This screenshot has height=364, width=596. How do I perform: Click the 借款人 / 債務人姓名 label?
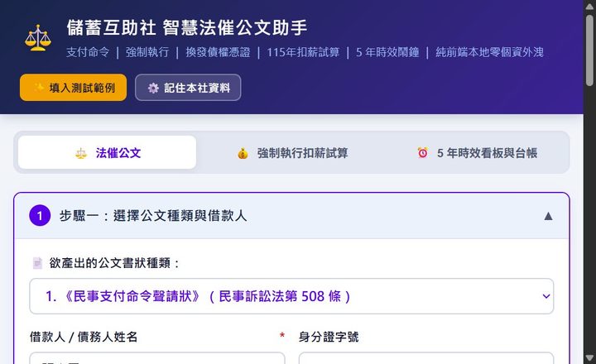84,337
